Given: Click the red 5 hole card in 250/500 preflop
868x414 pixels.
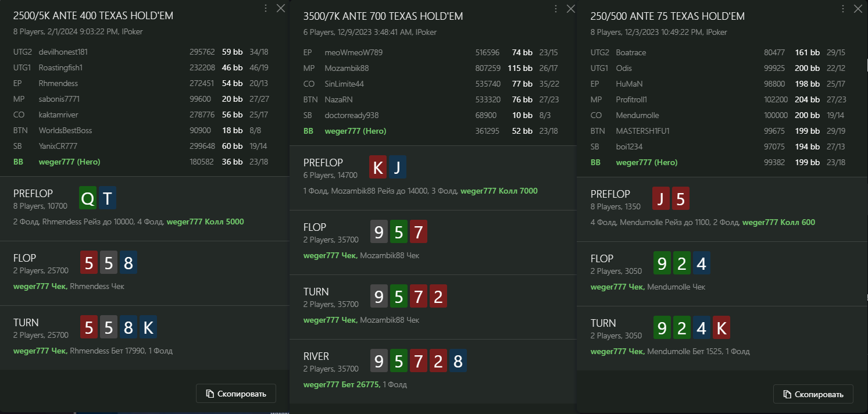Looking at the screenshot, I should [x=681, y=199].
